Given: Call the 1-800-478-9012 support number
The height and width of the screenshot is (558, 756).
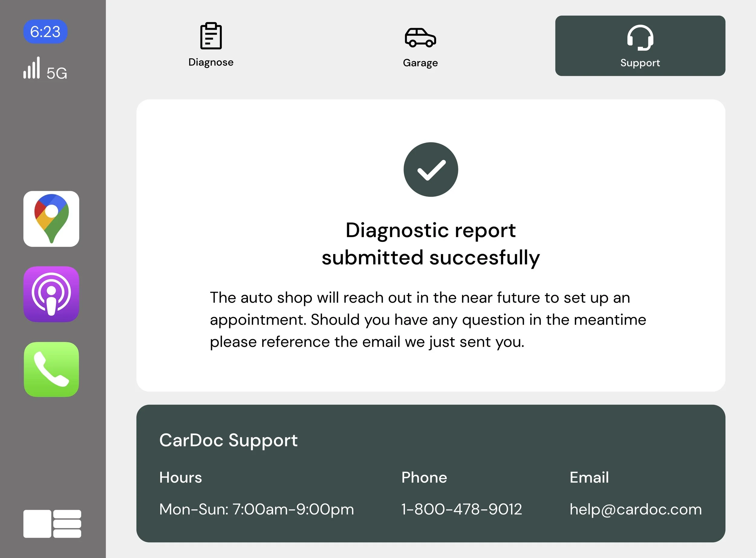Looking at the screenshot, I should pyautogui.click(x=461, y=509).
